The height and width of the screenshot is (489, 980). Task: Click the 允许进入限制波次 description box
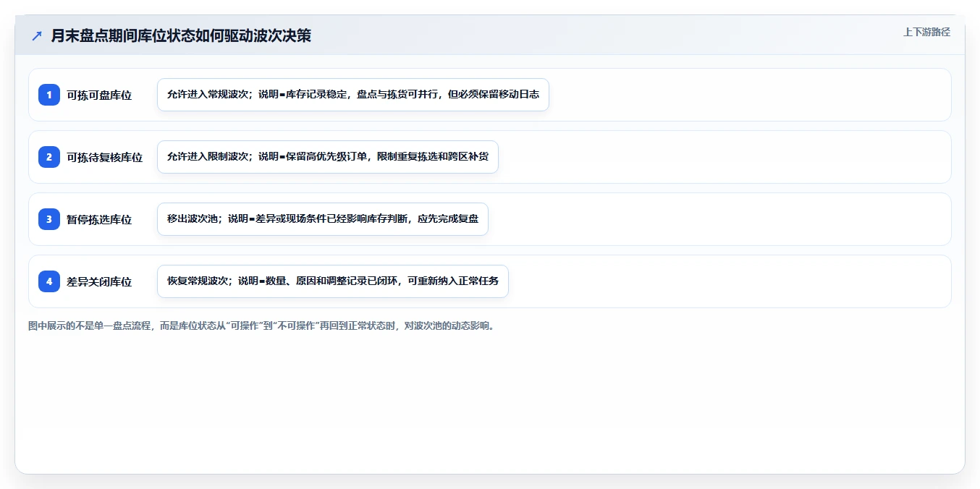tap(328, 157)
